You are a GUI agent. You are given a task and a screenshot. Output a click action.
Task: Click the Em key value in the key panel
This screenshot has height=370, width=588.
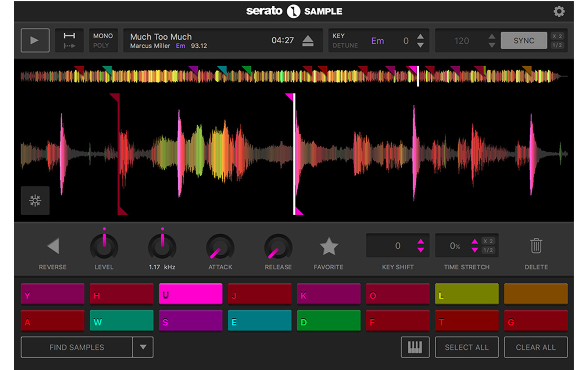pyautogui.click(x=377, y=41)
